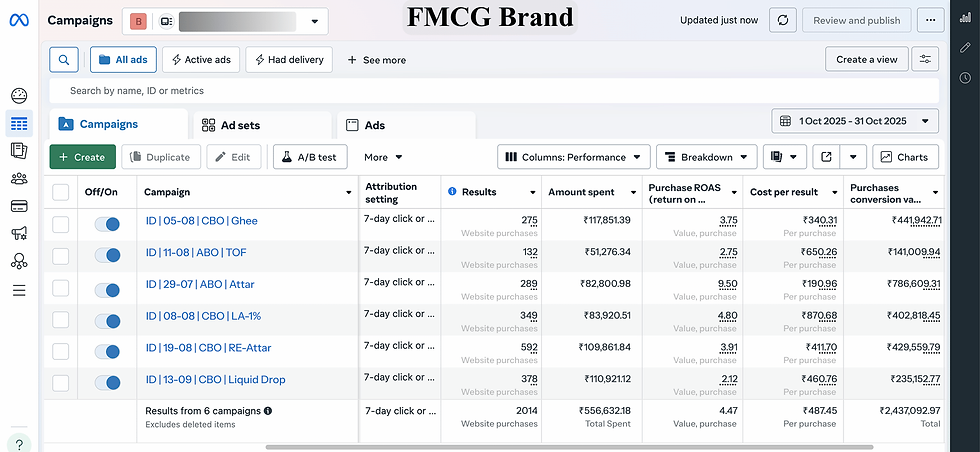Viewport: 980px width, 452px height.
Task: Click the A/B test button
Action: pyautogui.click(x=310, y=157)
